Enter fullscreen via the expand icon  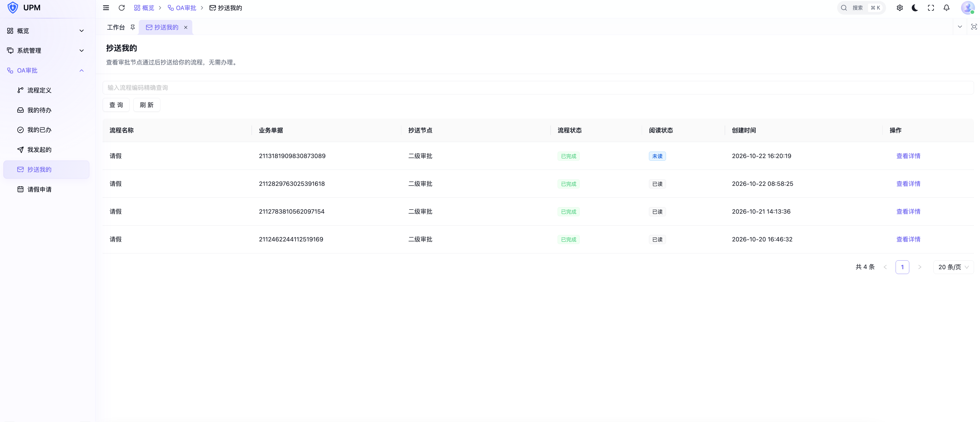click(931, 8)
